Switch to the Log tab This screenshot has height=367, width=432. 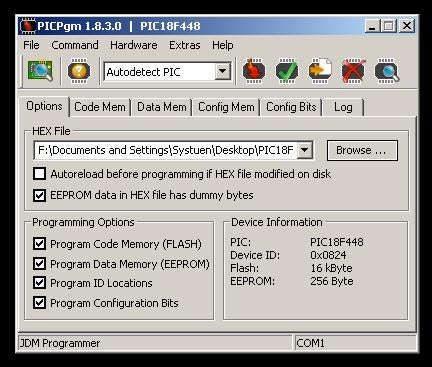click(343, 107)
